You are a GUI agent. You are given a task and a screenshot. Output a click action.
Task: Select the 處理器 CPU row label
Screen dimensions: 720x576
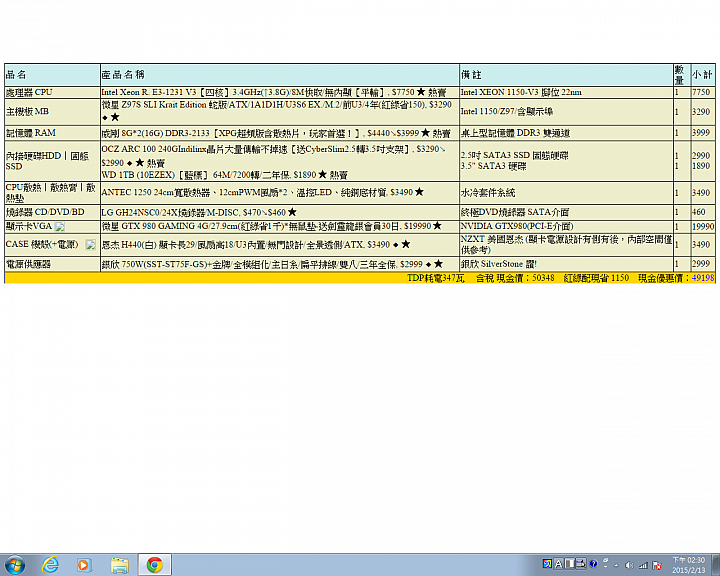click(29, 92)
